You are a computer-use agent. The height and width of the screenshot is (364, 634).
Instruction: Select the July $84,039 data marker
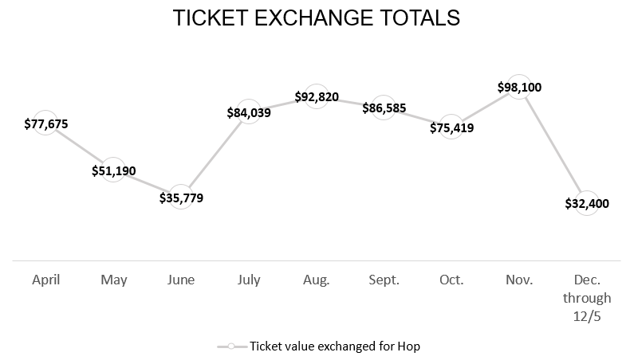click(x=249, y=112)
